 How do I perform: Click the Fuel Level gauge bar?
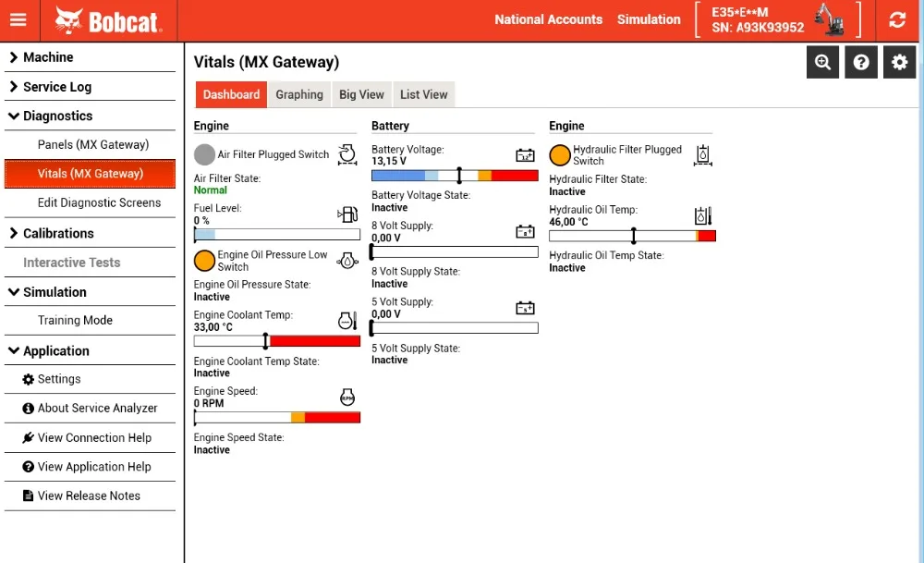click(277, 235)
